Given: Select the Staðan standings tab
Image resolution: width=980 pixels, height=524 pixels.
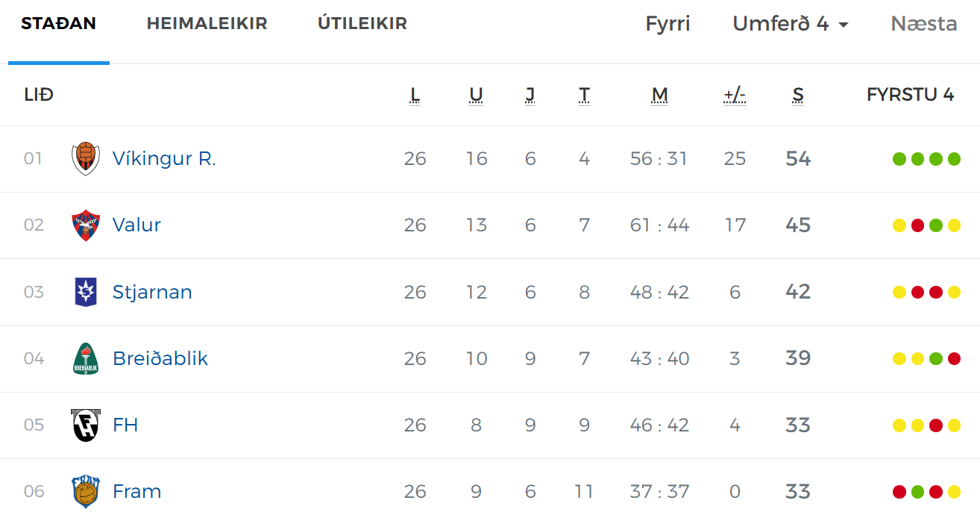Looking at the screenshot, I should pos(59,24).
